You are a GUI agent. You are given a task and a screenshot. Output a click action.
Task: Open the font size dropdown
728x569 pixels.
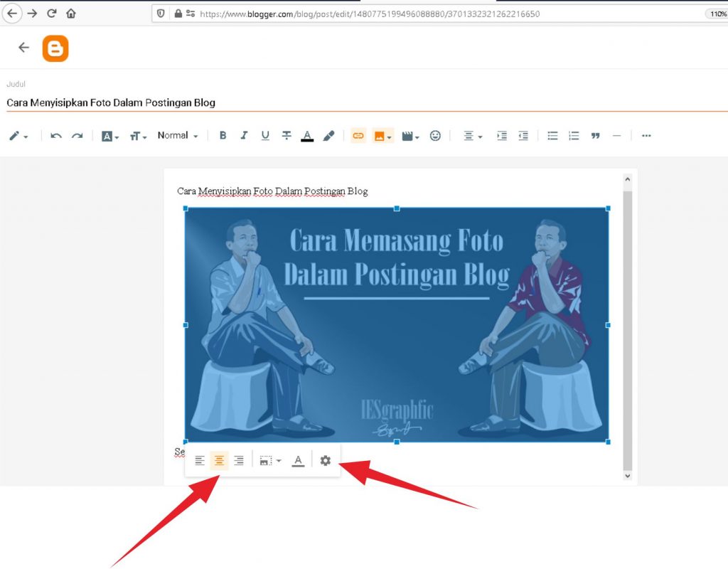pyautogui.click(x=138, y=136)
